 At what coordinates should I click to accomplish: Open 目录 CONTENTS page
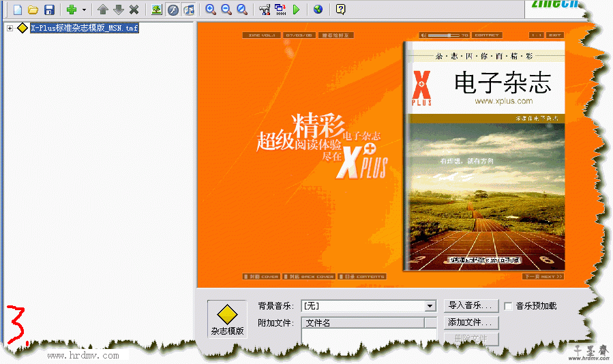[362, 277]
